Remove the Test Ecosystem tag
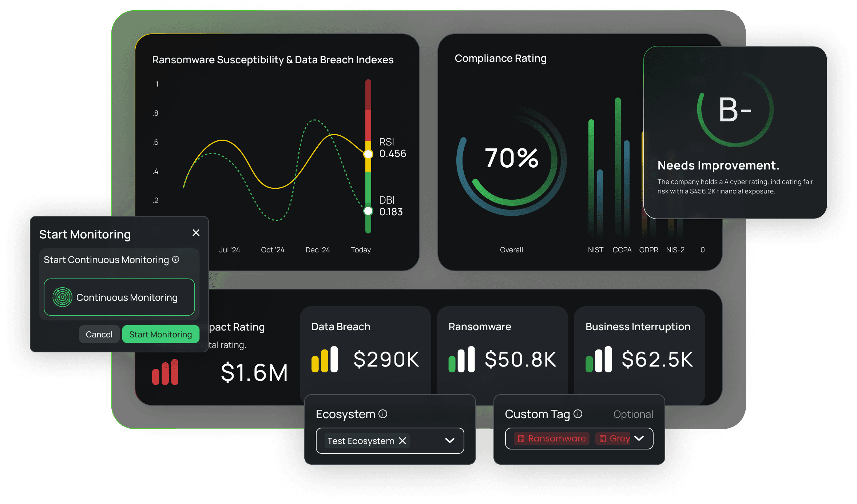Screen dimensions: 857x504 coord(402,441)
